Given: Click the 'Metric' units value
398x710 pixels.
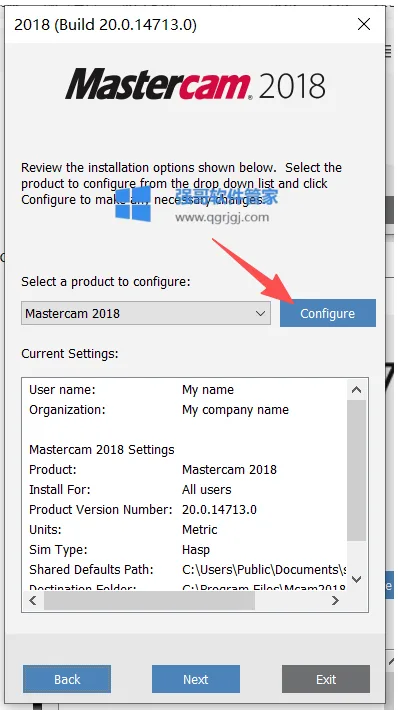Looking at the screenshot, I should click(200, 529).
